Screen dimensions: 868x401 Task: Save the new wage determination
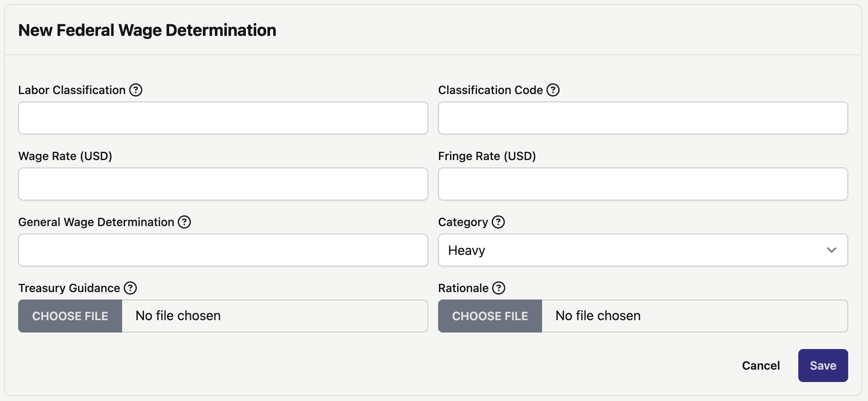coord(823,366)
